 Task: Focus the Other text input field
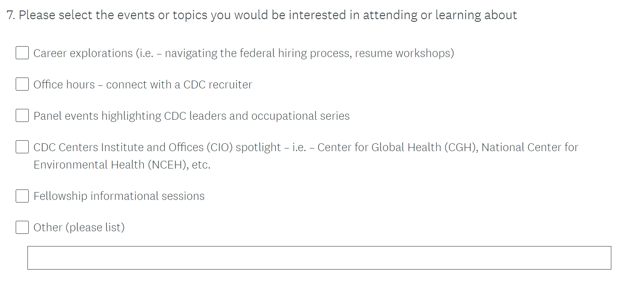point(319,258)
